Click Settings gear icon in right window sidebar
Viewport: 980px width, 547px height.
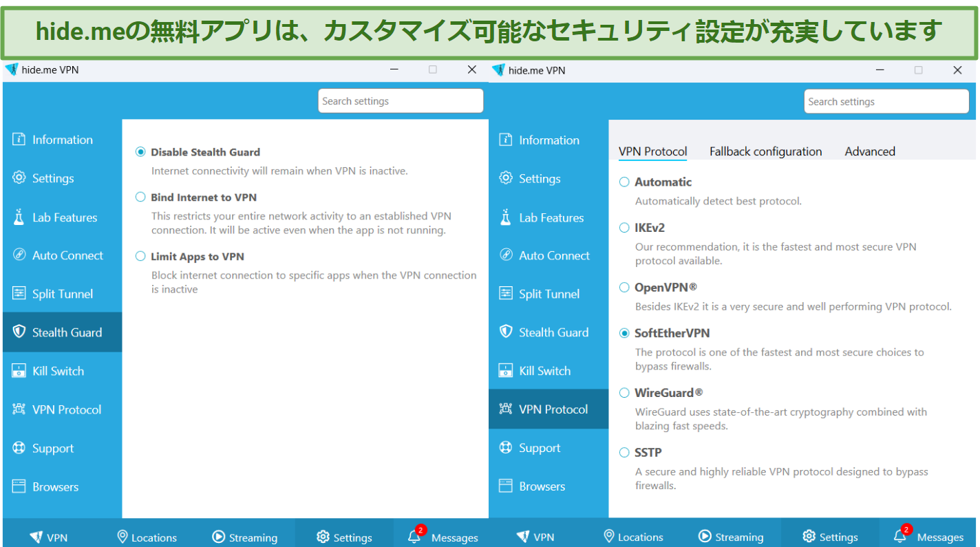(x=506, y=178)
